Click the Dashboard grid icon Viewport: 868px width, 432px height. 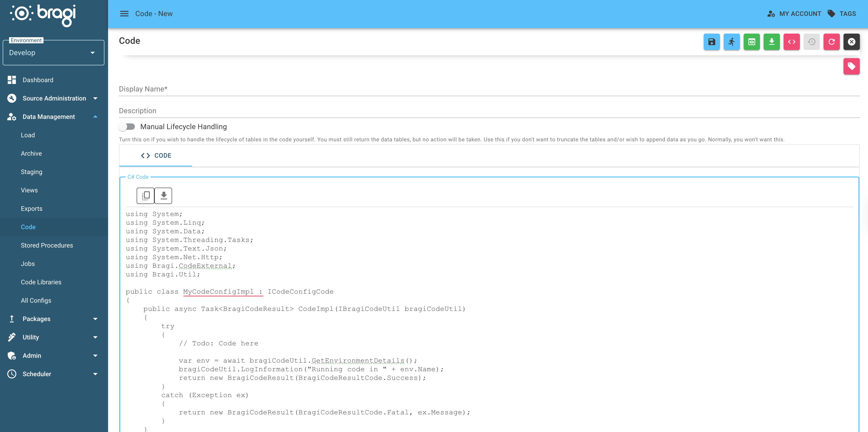12,80
